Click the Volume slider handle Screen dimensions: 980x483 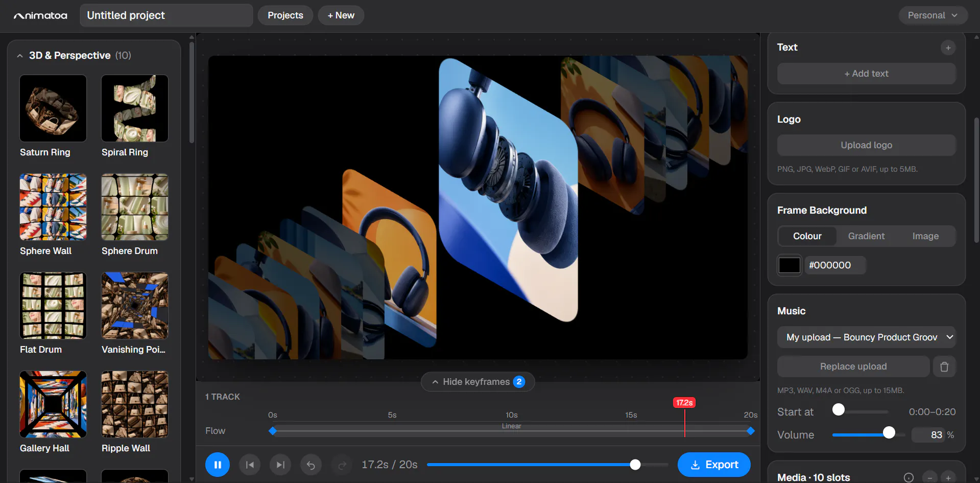889,433
